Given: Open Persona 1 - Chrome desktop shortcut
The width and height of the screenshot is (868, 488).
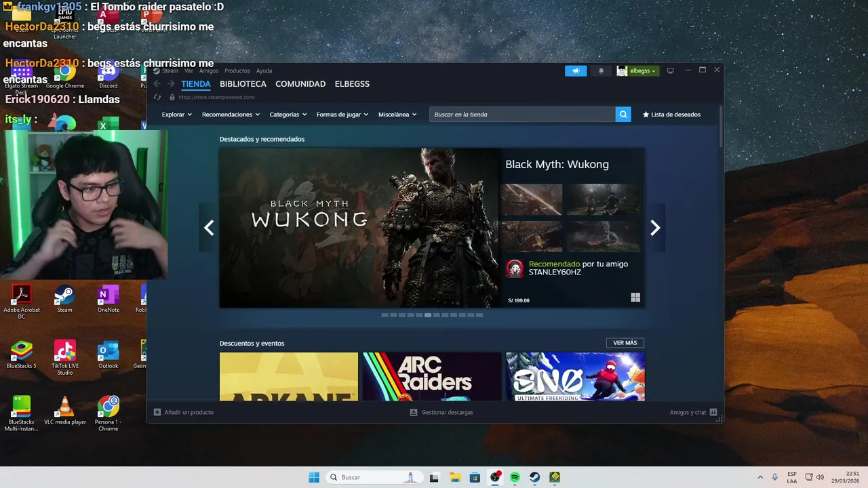Looking at the screenshot, I should (108, 414).
